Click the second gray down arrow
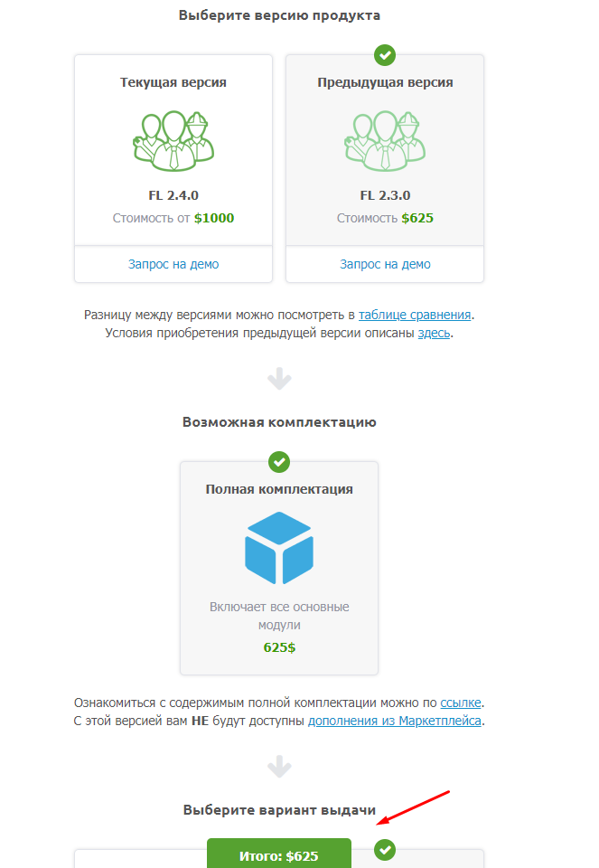Viewport: 599px width, 868px height. (x=279, y=767)
